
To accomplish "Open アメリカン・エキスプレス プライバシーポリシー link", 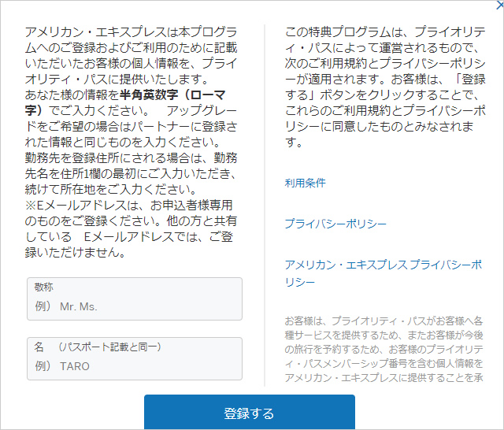I will tap(384, 273).
